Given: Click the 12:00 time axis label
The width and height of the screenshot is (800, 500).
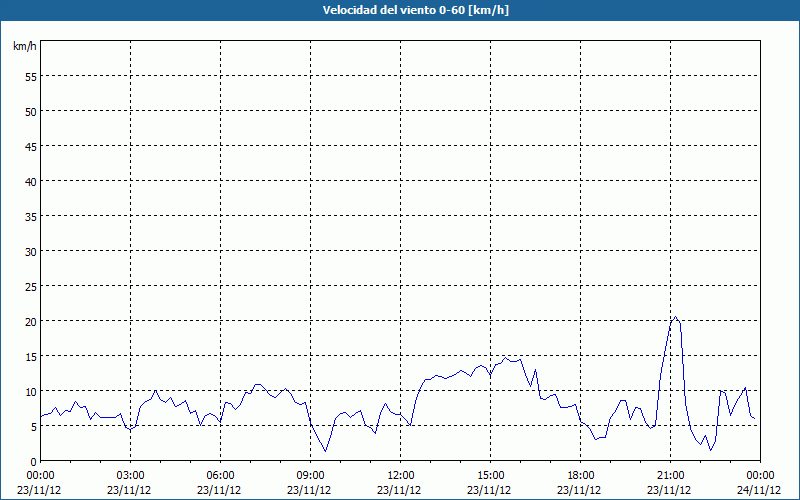Looking at the screenshot, I should [x=401, y=476].
